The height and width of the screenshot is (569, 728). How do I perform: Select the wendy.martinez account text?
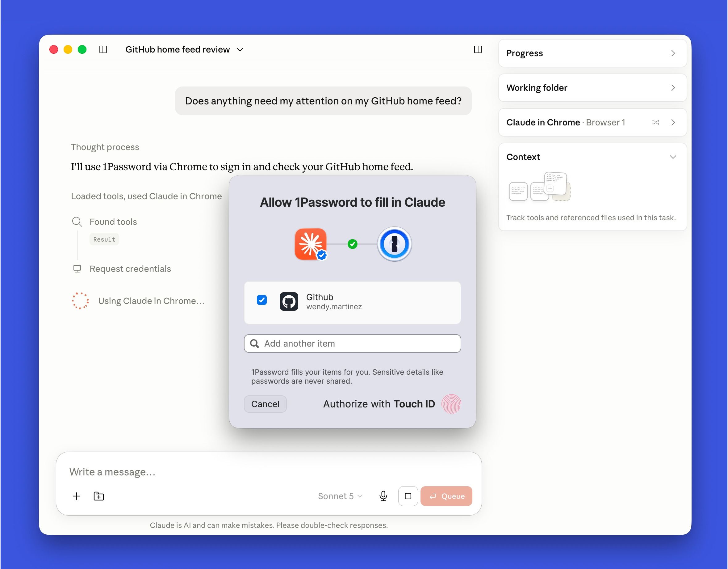[334, 307]
